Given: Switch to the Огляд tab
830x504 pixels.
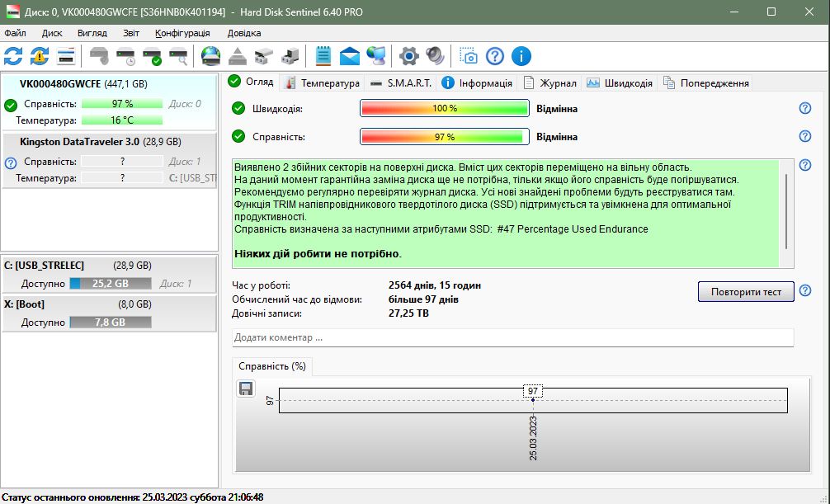Looking at the screenshot, I should tap(251, 82).
